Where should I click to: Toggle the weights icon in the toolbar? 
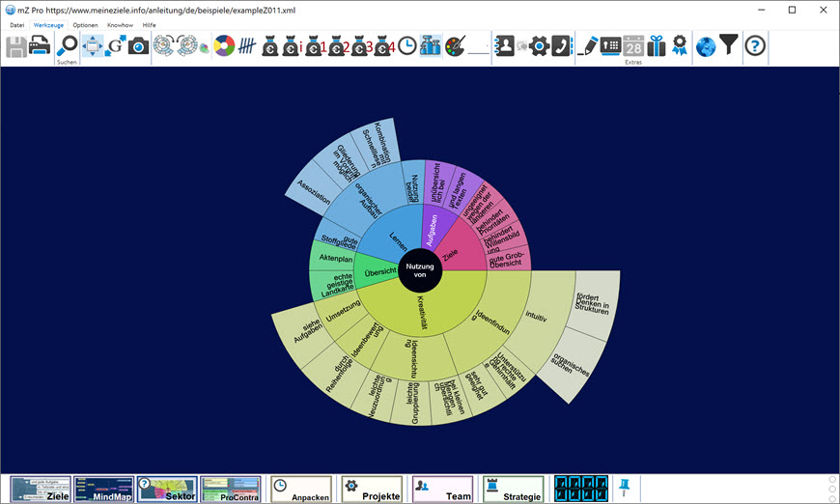[x=431, y=45]
